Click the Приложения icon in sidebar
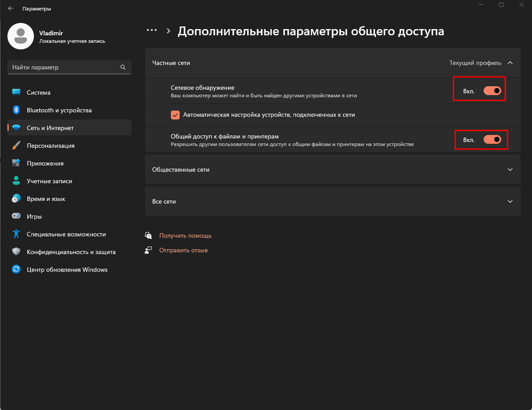 16,163
